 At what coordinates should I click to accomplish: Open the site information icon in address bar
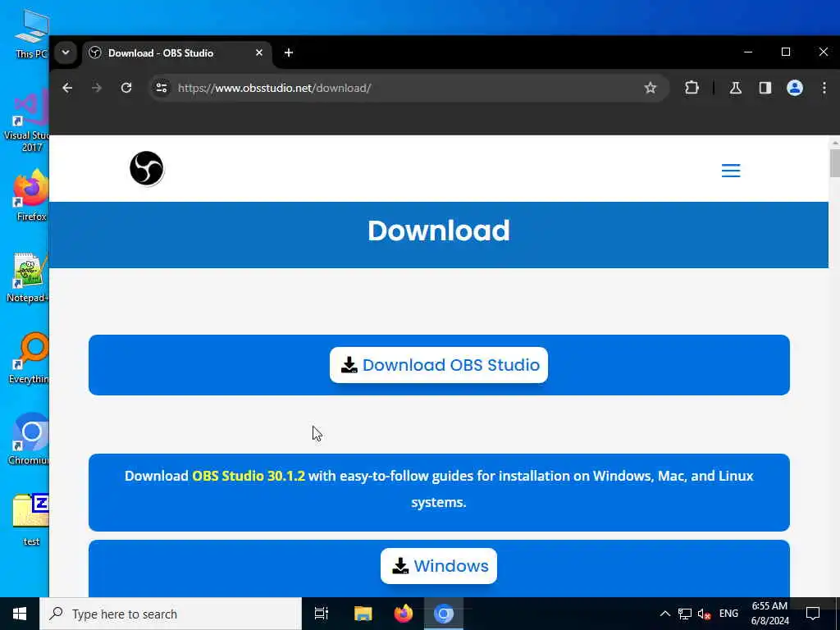(x=162, y=88)
